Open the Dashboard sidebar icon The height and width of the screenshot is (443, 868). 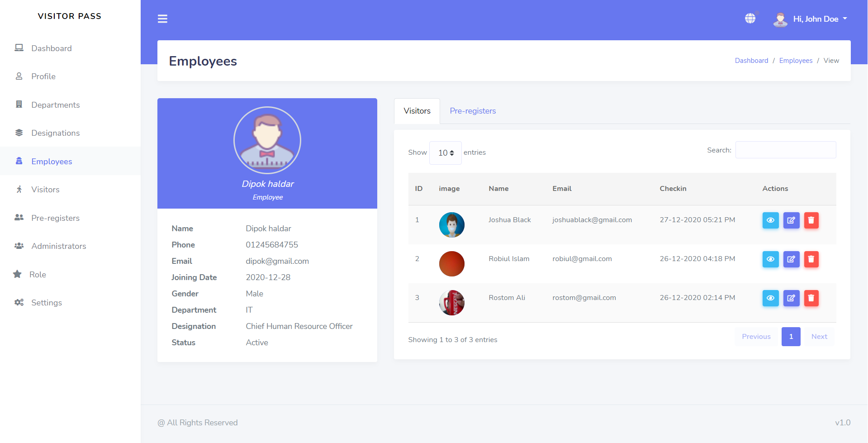pos(19,48)
